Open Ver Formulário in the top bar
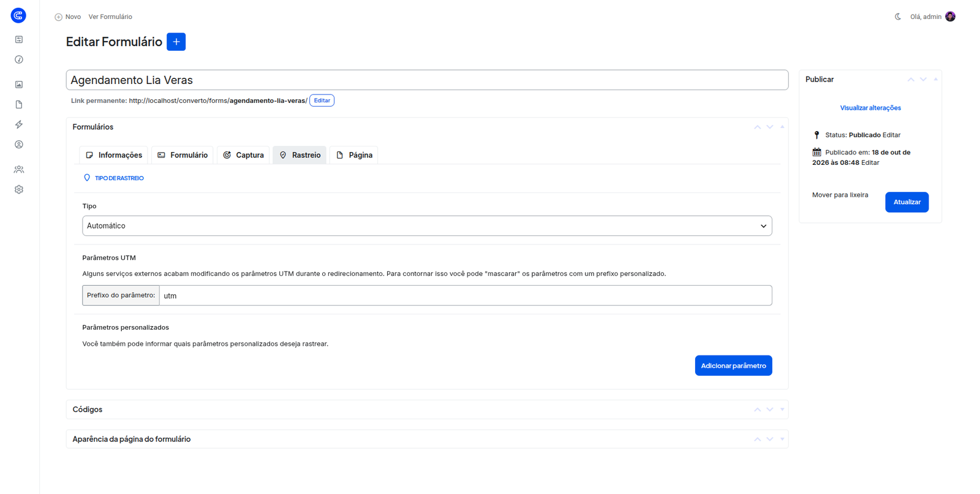 (110, 17)
